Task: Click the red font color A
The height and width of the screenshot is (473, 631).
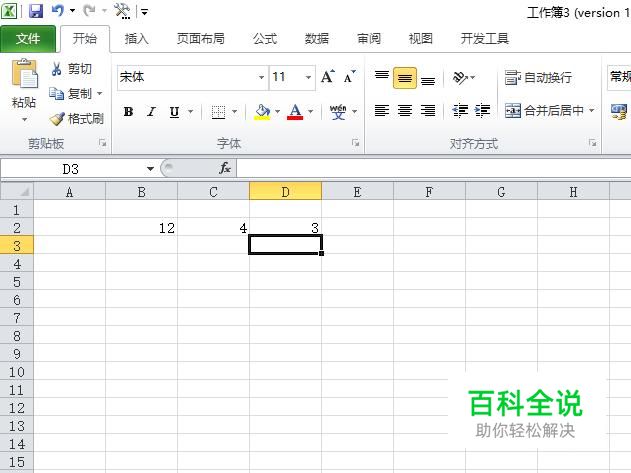Action: (x=295, y=112)
